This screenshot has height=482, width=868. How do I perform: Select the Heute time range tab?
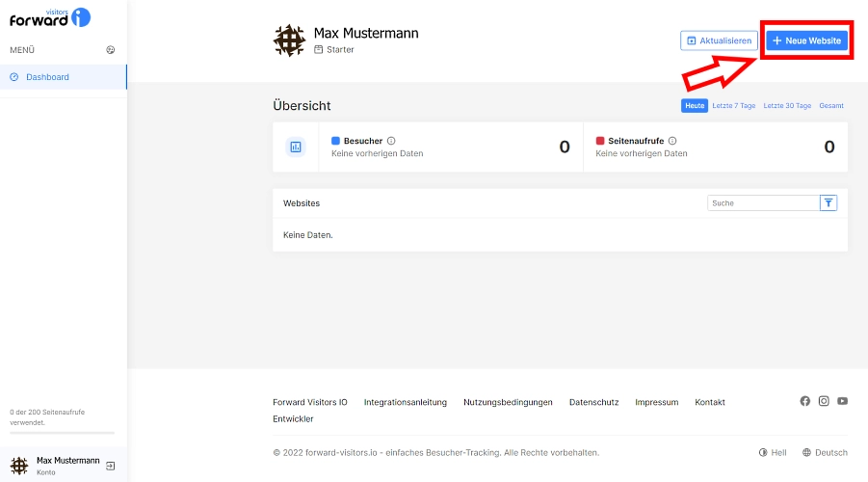point(695,105)
